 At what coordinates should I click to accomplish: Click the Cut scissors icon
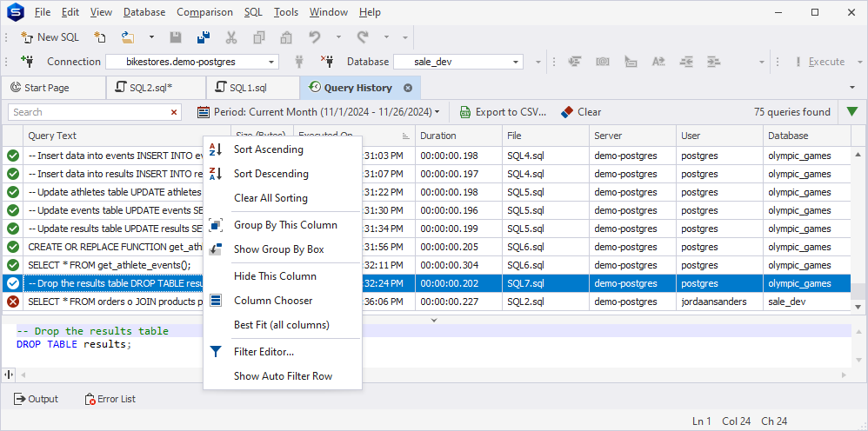(231, 37)
